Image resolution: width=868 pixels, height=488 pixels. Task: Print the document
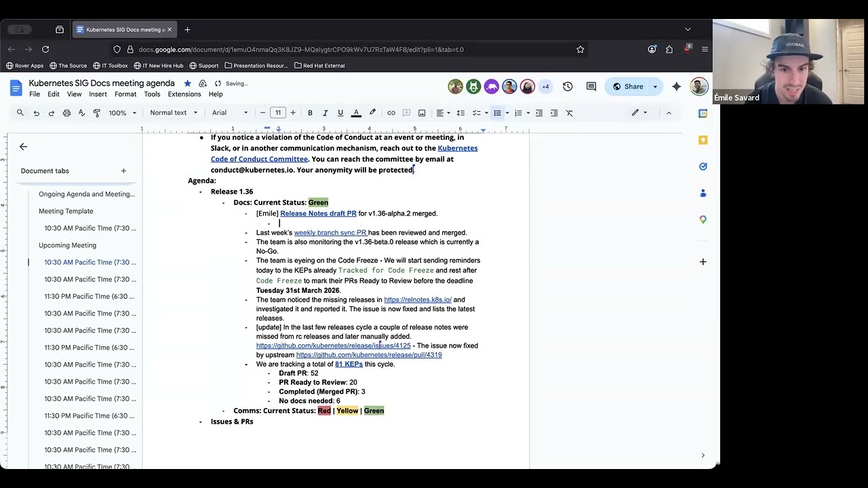pyautogui.click(x=66, y=113)
